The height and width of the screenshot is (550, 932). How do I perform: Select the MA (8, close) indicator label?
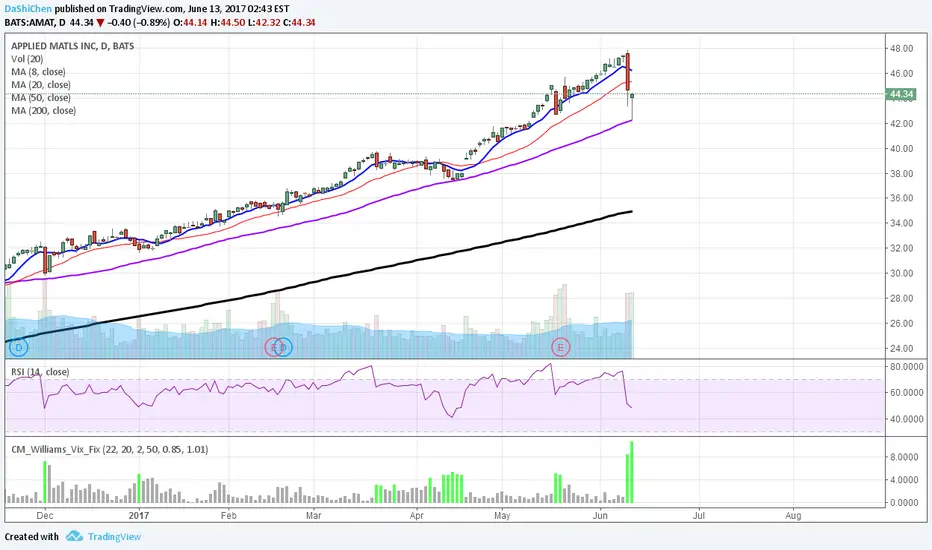38,72
